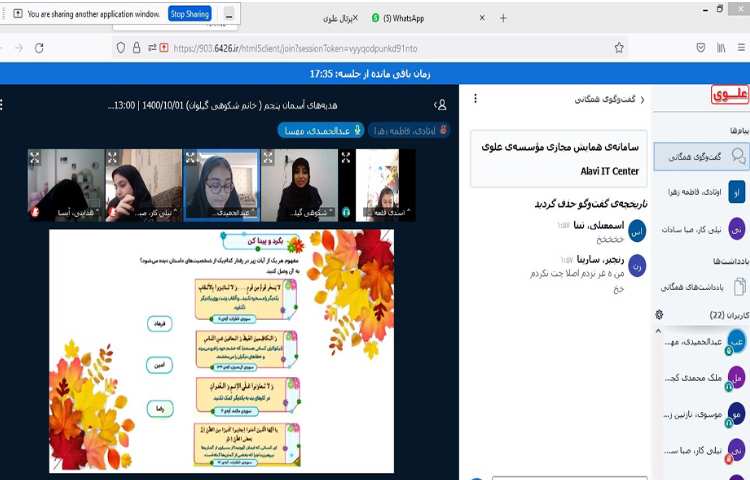Viewport: 750px width, 480px height.
Task: Toggle the user list panel icon
Action: click(440, 104)
